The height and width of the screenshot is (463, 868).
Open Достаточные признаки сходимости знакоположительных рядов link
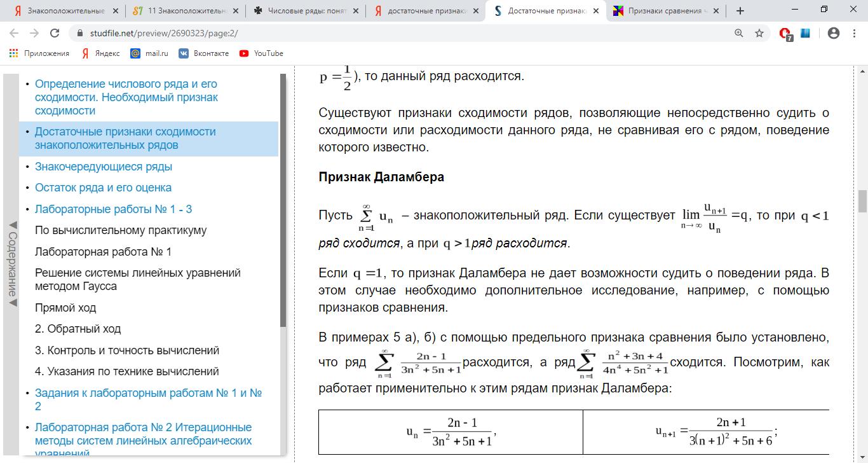point(125,139)
